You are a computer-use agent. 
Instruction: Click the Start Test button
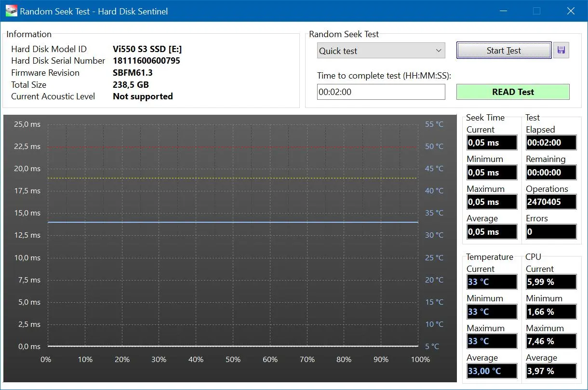(504, 51)
